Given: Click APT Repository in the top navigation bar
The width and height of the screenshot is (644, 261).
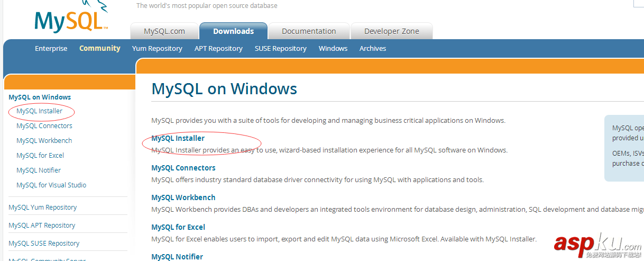Looking at the screenshot, I should (x=218, y=48).
